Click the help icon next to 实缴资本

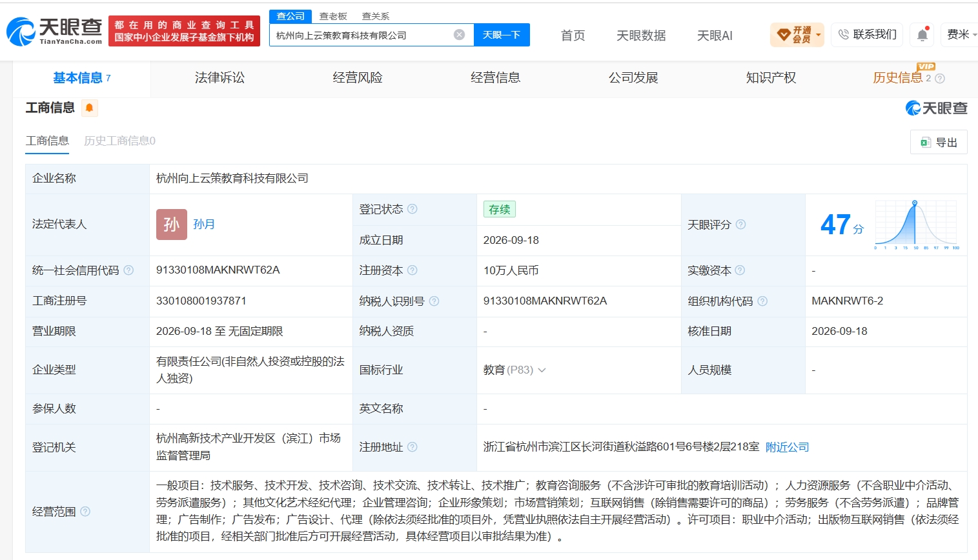[740, 270]
